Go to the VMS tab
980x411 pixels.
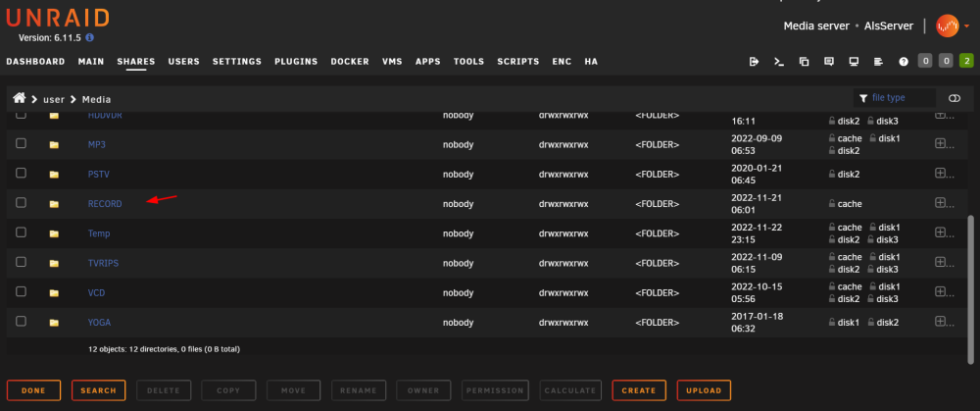click(392, 61)
